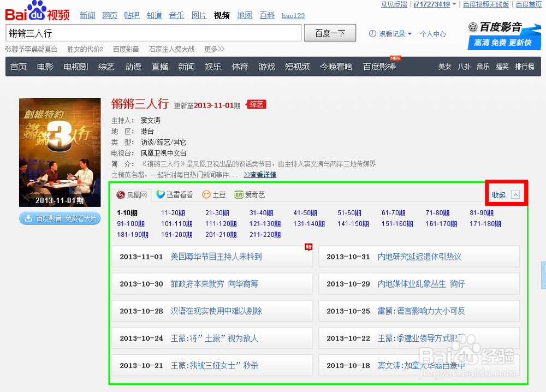
Task: Open the 电影 section in navigation bar
Action: click(x=45, y=67)
